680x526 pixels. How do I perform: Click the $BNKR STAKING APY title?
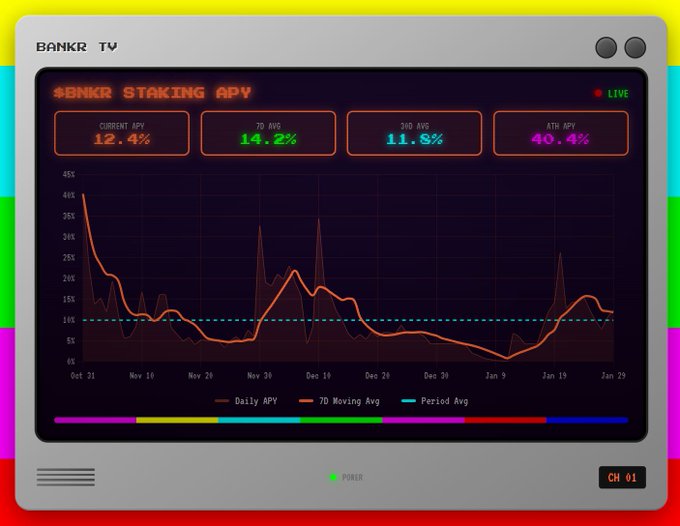click(152, 93)
